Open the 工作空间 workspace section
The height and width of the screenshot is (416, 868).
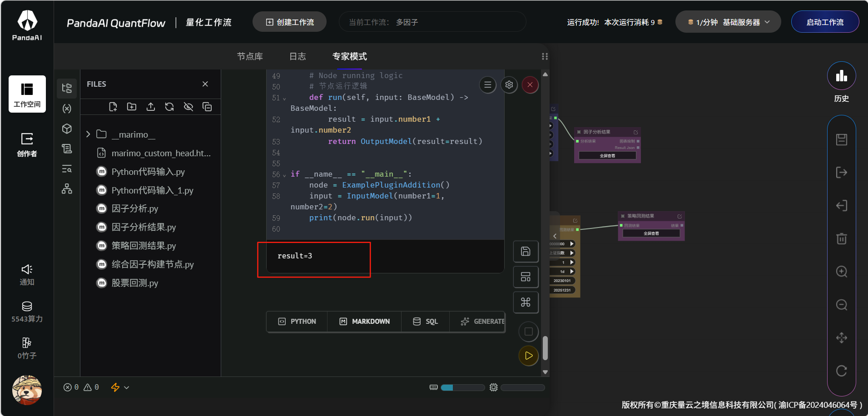point(27,94)
